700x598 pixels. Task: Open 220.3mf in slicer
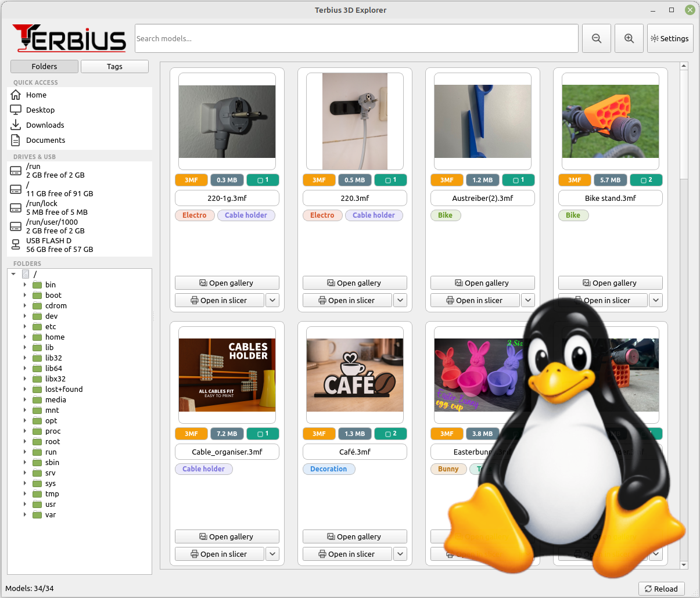click(x=347, y=300)
